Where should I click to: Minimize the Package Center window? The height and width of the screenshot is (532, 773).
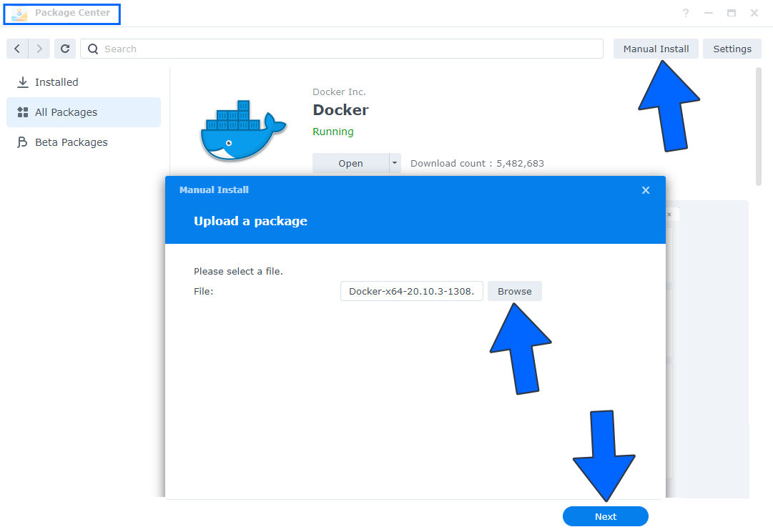(709, 14)
